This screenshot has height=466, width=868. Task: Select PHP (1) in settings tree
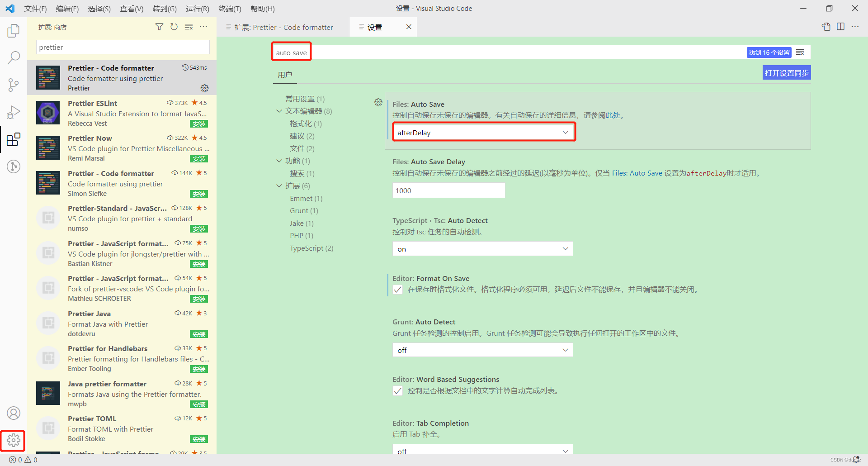coord(302,235)
